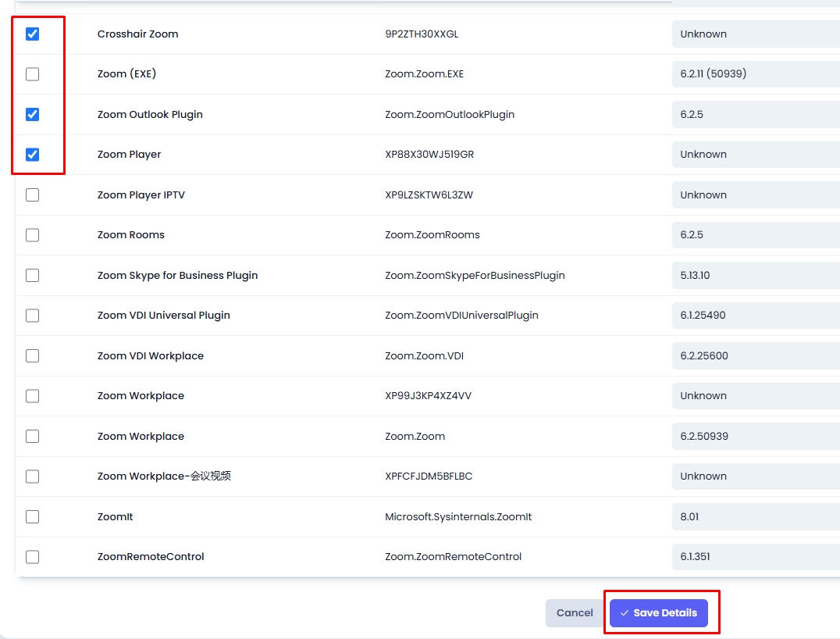Screen dimensions: 840x639
Task: Check the Zoom Workplace XP99J3KP4XZ4VV checkbox
Action: point(33,395)
